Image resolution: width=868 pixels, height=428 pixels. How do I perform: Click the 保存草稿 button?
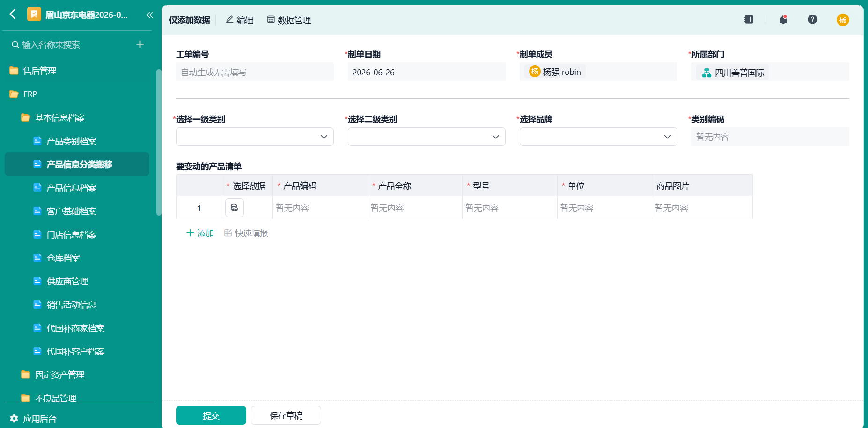(x=286, y=415)
